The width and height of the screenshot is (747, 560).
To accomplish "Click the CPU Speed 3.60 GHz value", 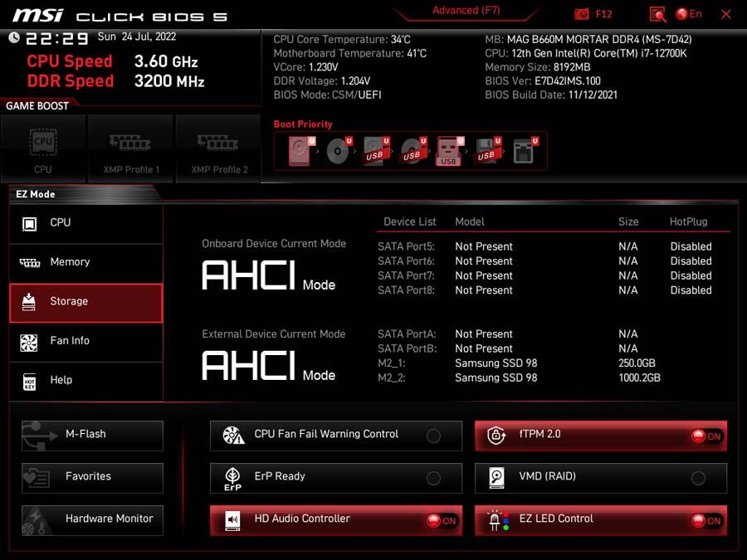I will 166,61.
